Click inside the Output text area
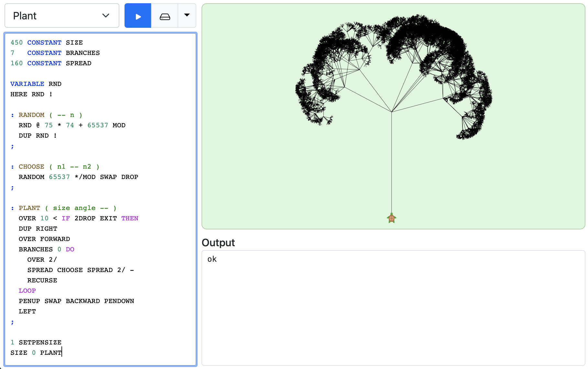588x369 pixels. [393, 308]
